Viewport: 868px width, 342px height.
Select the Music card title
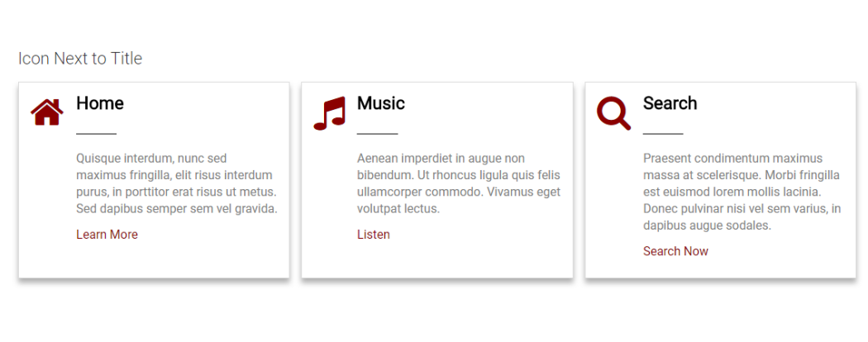click(x=381, y=103)
